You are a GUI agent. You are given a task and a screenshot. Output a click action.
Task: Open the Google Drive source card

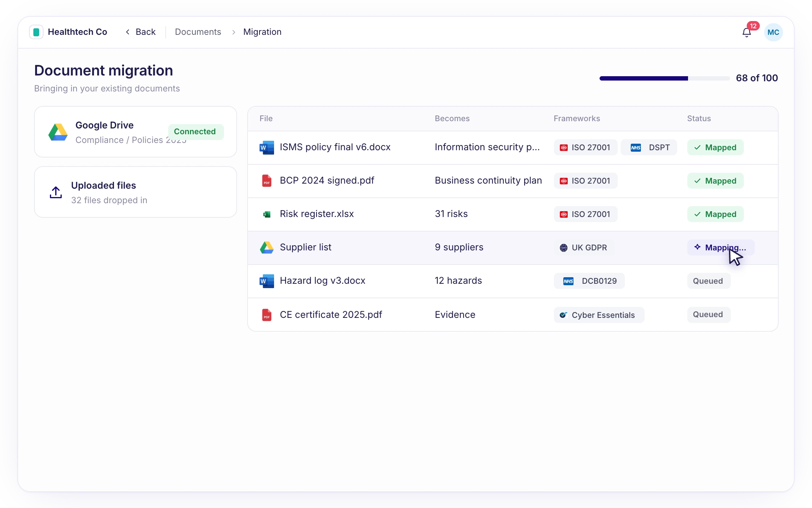pos(136,132)
